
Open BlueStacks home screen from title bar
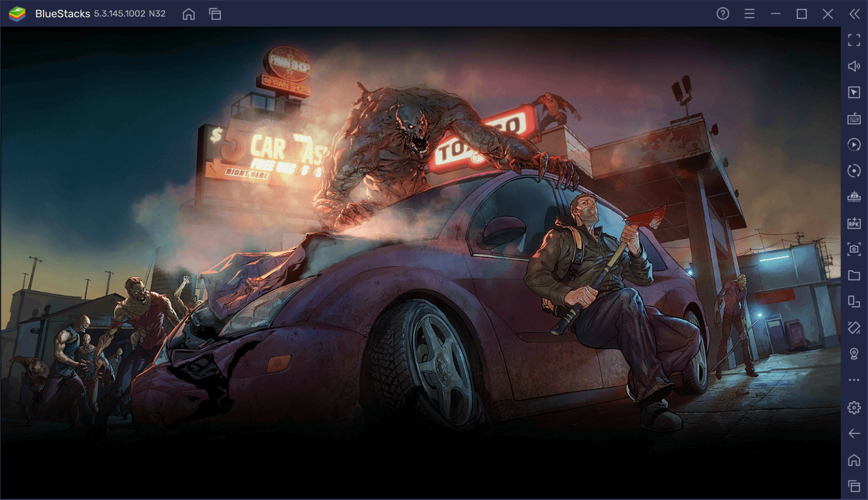click(x=189, y=14)
